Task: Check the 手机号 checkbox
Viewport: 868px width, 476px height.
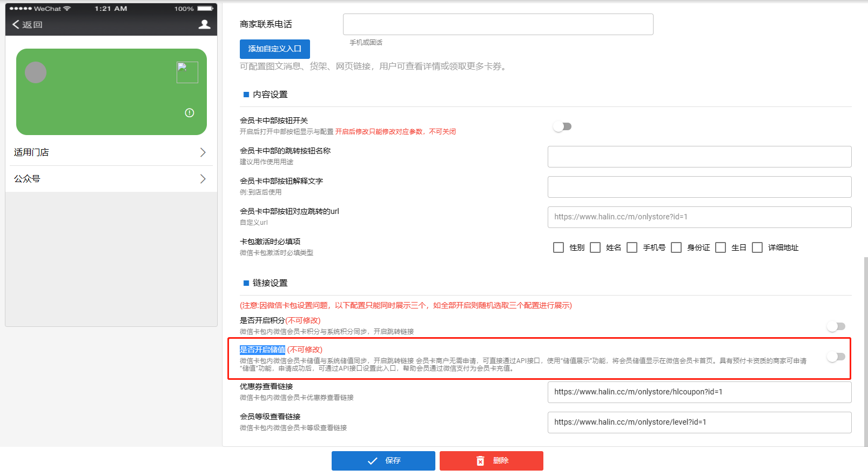Action: coord(632,247)
